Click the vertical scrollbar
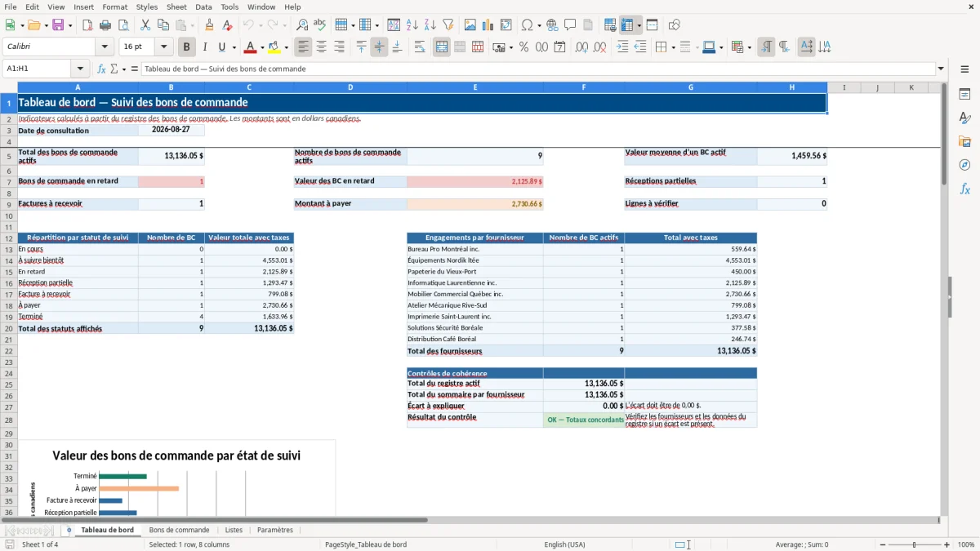The height and width of the screenshot is (551, 980). tap(943, 298)
